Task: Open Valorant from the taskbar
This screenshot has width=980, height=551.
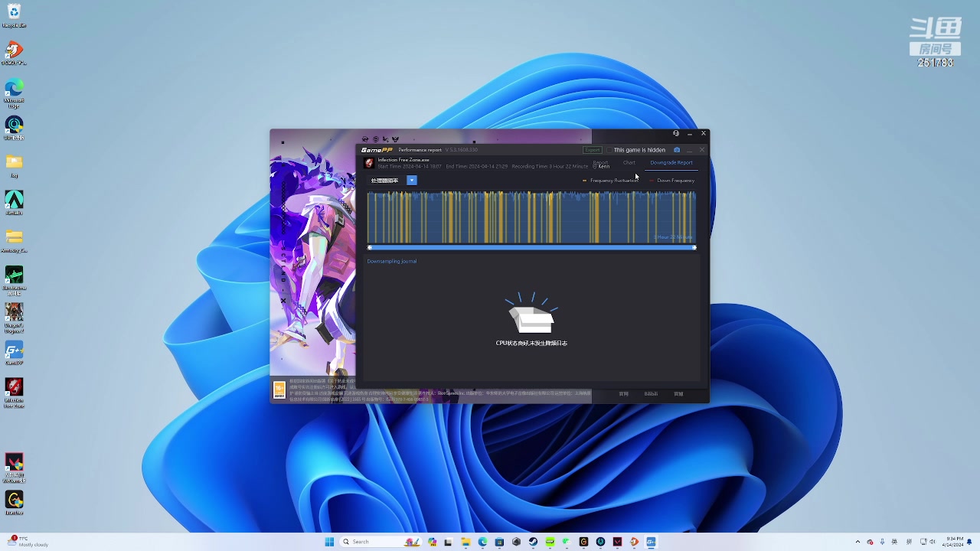Action: click(617, 542)
